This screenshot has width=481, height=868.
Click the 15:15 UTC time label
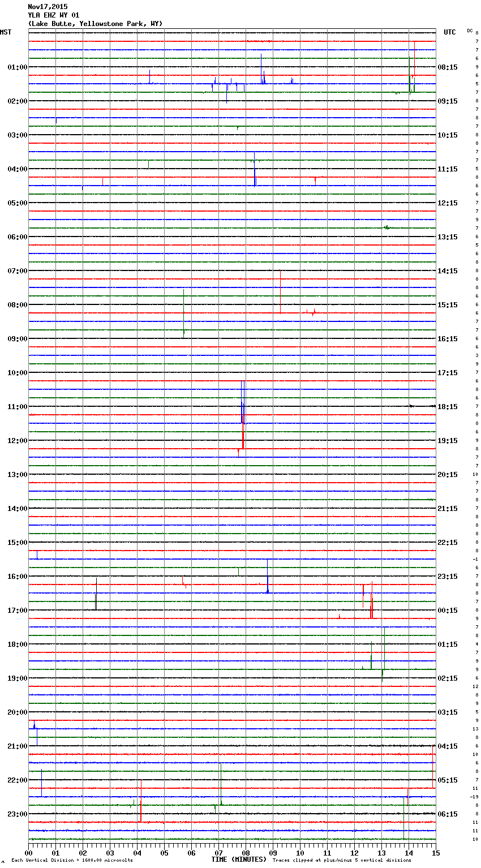coord(448,305)
